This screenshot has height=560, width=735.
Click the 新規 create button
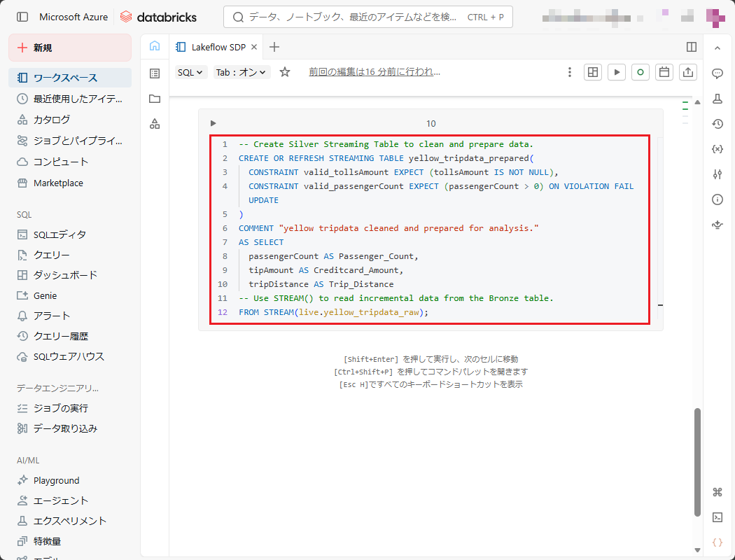[x=70, y=48]
